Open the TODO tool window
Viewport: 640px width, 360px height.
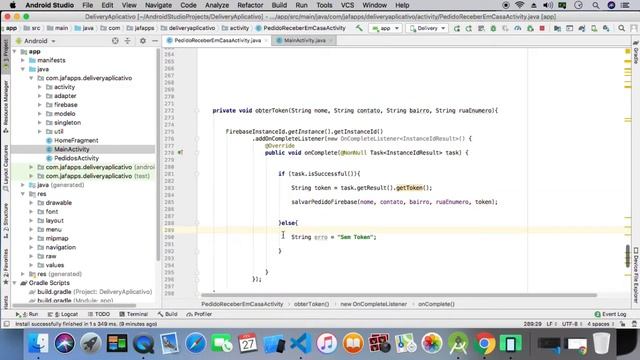click(x=99, y=314)
